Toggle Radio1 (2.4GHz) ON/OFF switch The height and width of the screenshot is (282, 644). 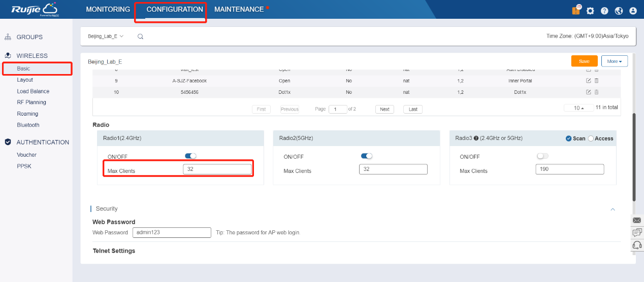190,156
